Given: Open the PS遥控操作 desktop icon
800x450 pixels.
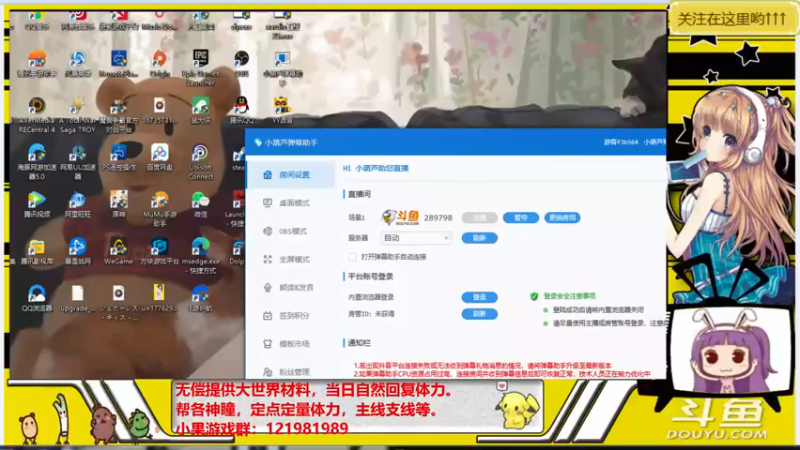Looking at the screenshot, I should pyautogui.click(x=118, y=157).
